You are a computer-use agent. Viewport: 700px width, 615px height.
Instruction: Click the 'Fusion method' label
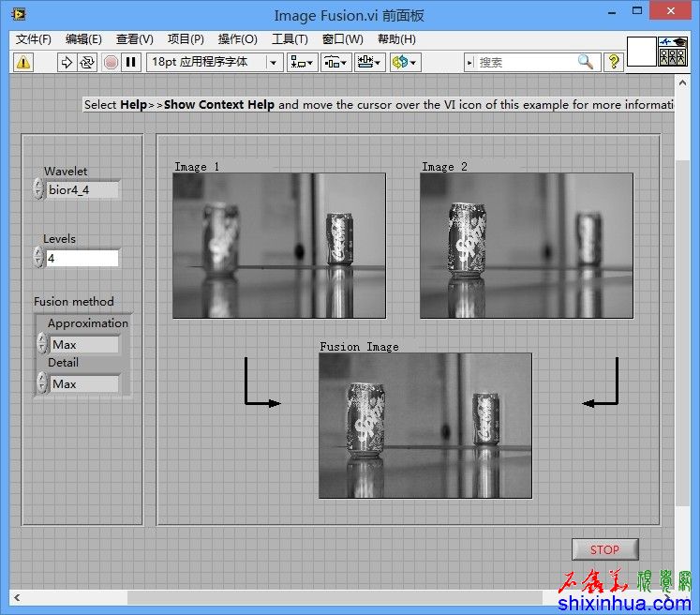74,302
